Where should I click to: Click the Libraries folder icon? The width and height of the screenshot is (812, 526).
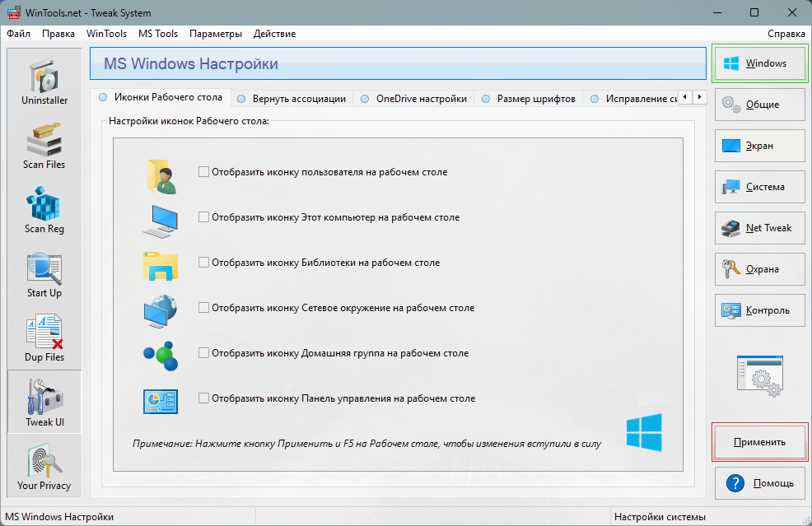coord(161,266)
